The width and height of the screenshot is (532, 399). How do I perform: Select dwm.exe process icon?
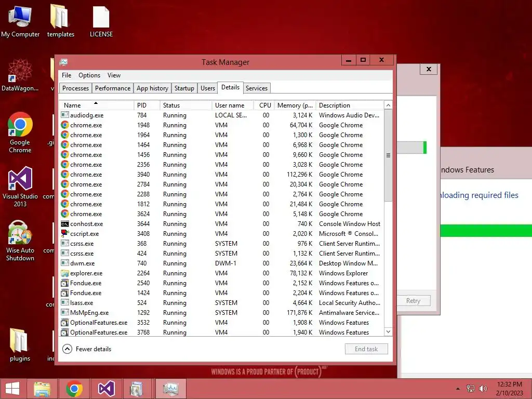click(x=64, y=263)
